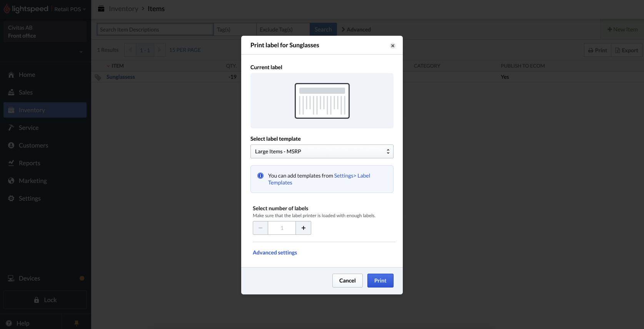Click the Civitas AB Front office account
644x329 pixels.
[45, 32]
